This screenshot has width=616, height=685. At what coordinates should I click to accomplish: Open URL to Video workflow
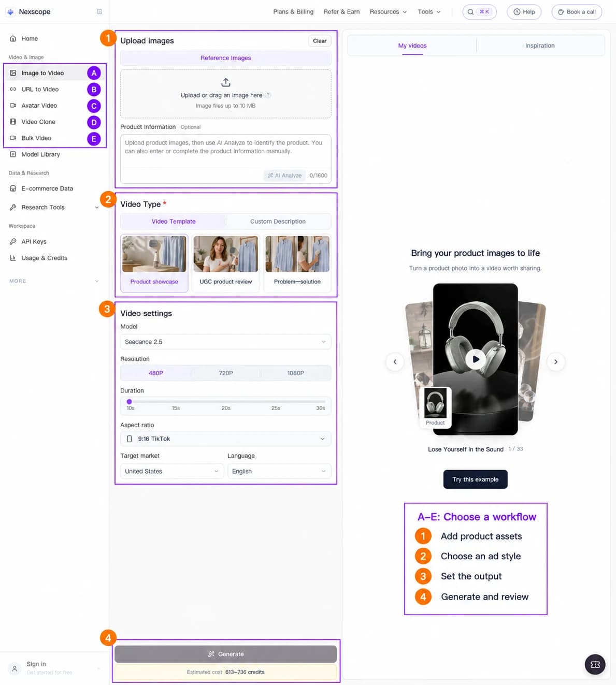point(40,90)
